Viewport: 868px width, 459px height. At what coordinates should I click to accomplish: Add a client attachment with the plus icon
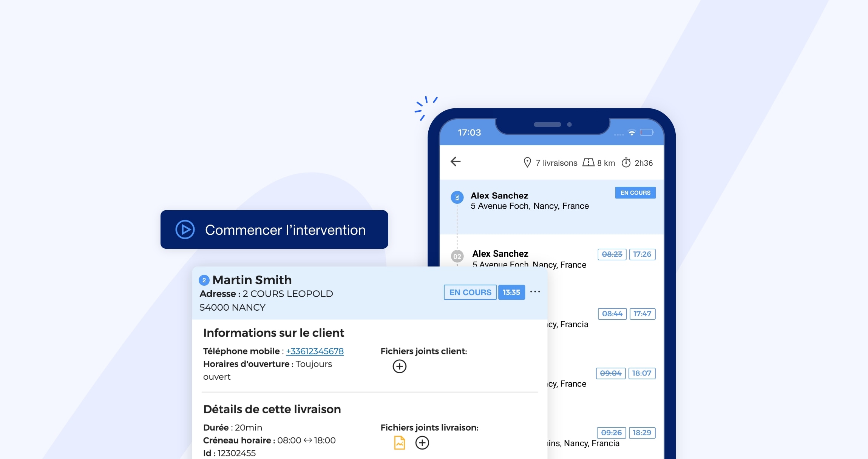pyautogui.click(x=399, y=366)
